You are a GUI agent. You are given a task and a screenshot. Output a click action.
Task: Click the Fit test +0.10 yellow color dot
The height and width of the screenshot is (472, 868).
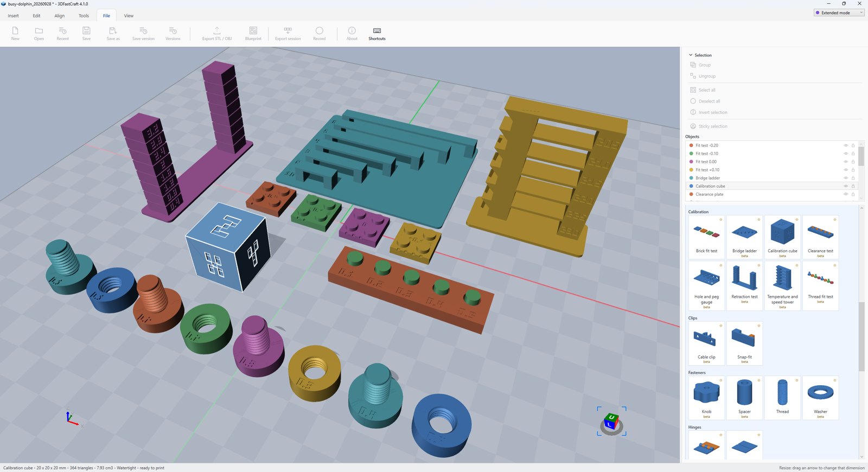pos(691,170)
